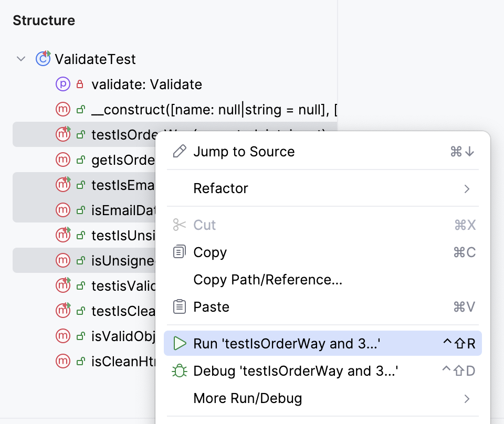Screen dimensions: 504x424
Task: Click the Paste clipboard icon
Action: [179, 306]
